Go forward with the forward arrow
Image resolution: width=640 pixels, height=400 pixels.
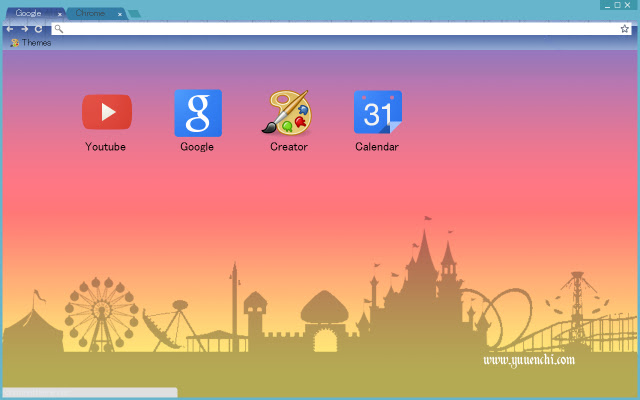(24, 29)
